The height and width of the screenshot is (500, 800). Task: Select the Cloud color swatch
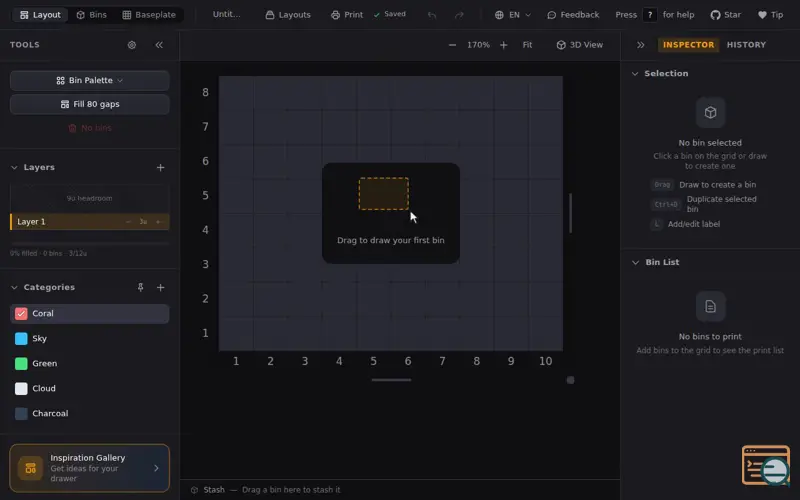(x=21, y=389)
